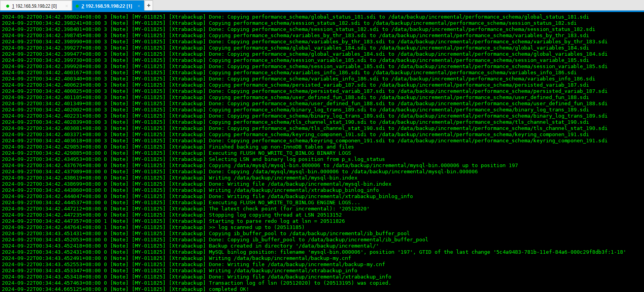Click 'Stopping log copying thread at LSN 20513152'
Screen dimensions: 644x292
(275, 215)
